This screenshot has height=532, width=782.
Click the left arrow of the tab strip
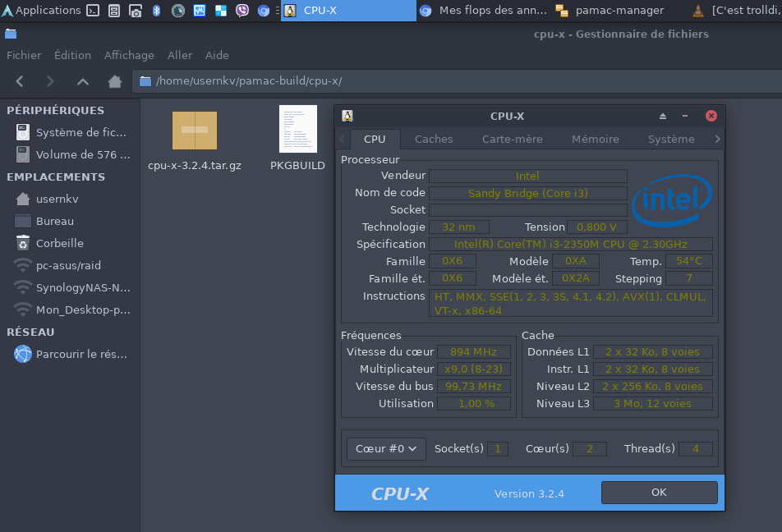(342, 139)
